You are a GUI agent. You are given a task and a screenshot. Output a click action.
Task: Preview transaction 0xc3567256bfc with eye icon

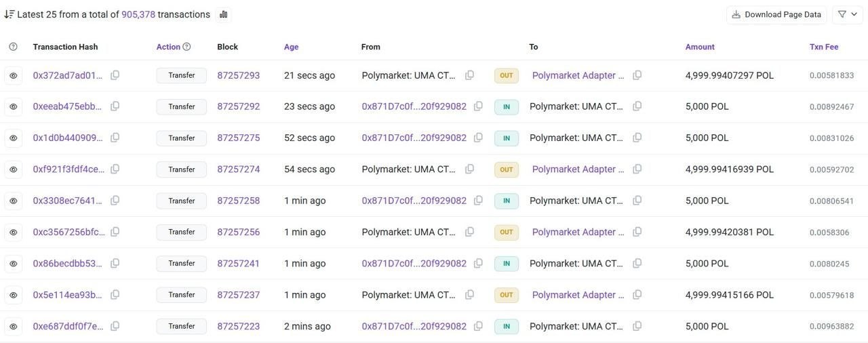(13, 232)
